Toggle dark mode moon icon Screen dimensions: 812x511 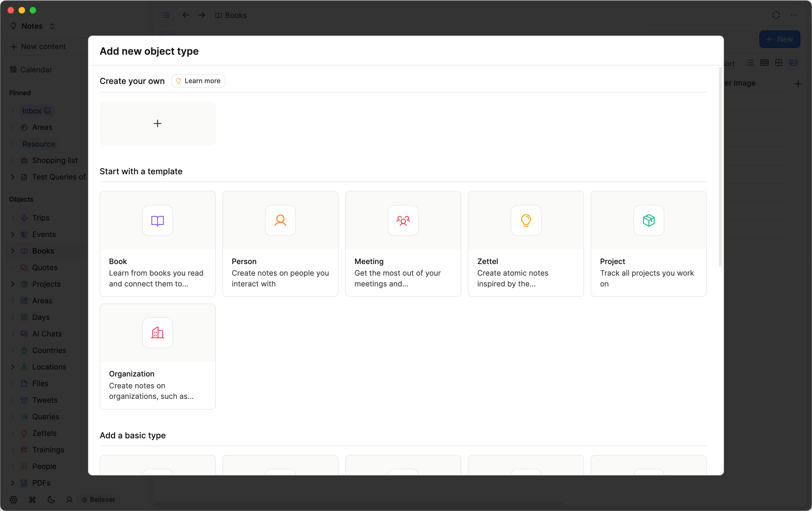coord(51,499)
